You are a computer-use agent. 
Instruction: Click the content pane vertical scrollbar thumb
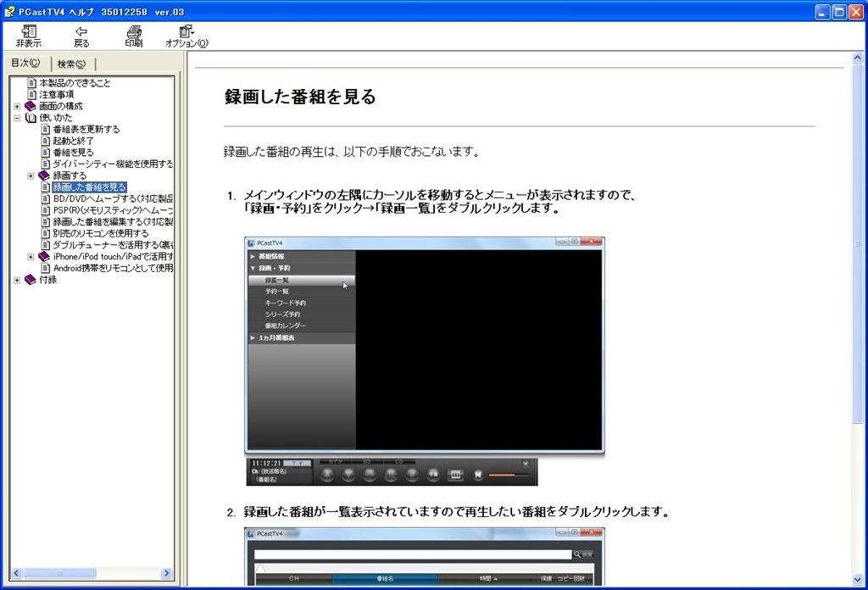coord(858,243)
